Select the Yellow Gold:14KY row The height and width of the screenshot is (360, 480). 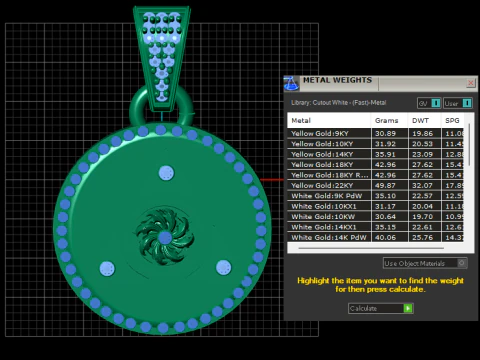click(375, 154)
